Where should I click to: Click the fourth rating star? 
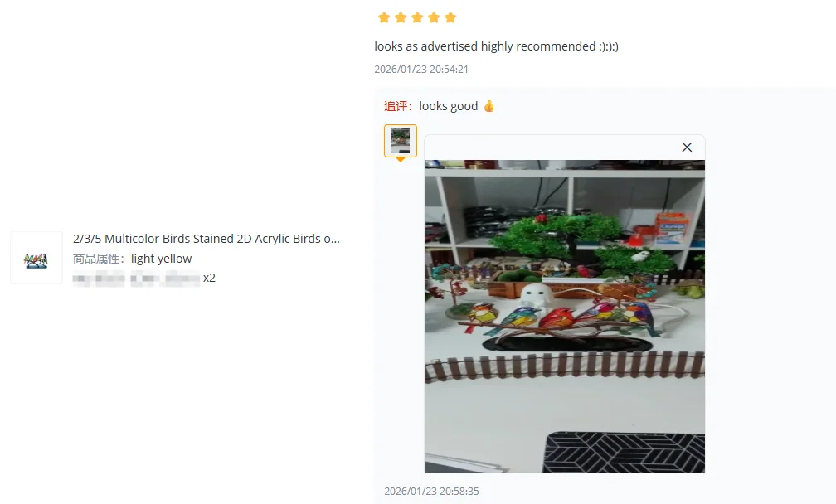[434, 17]
